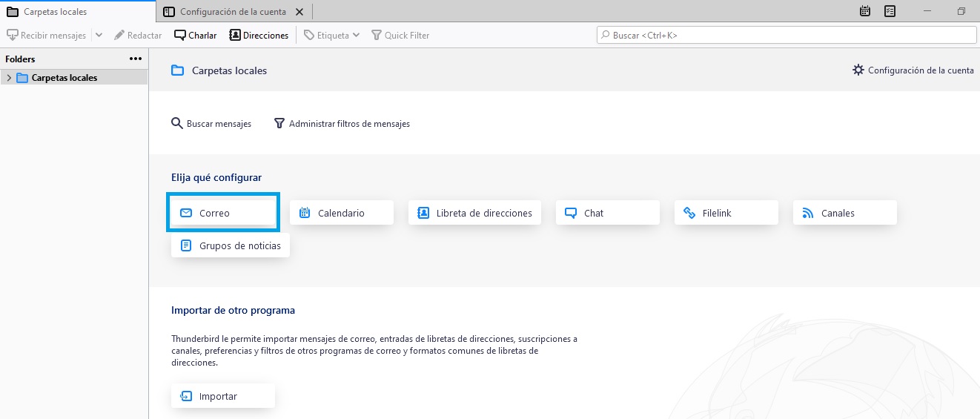Screen dimensions: 980x419
Task: Click the Carpetas locales folder icon in sidebar
Action: coord(22,77)
